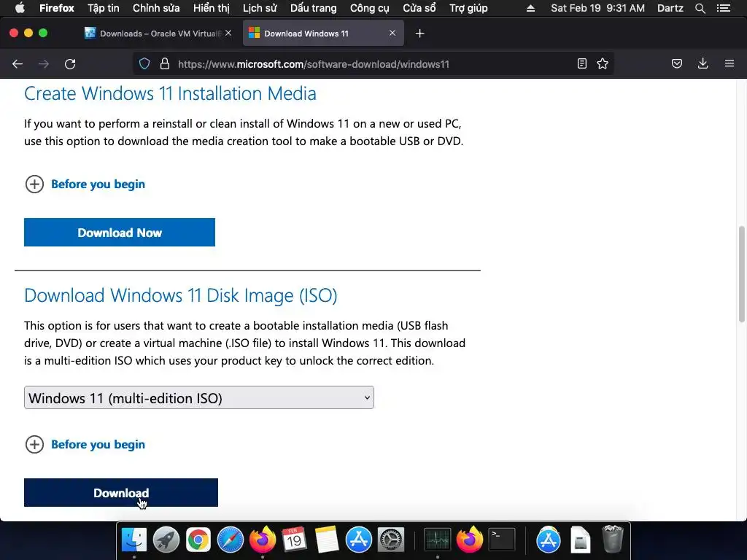
Task: Open the Cửa sổ menu
Action: (419, 8)
